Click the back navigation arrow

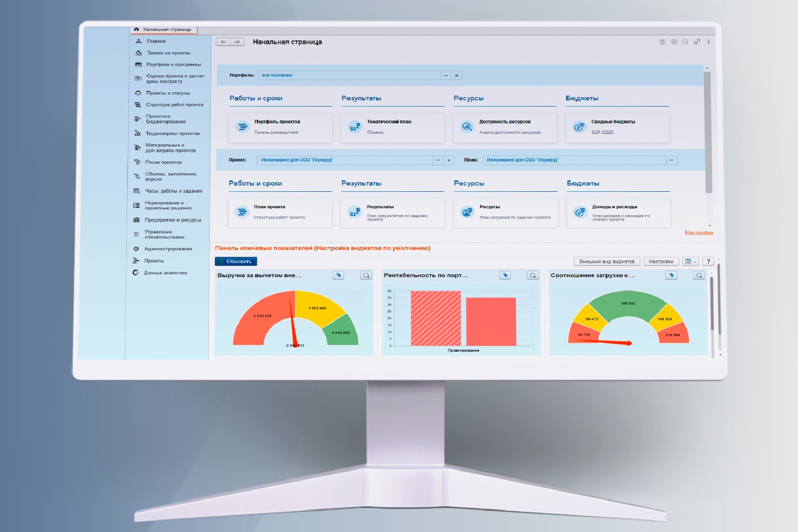point(223,42)
